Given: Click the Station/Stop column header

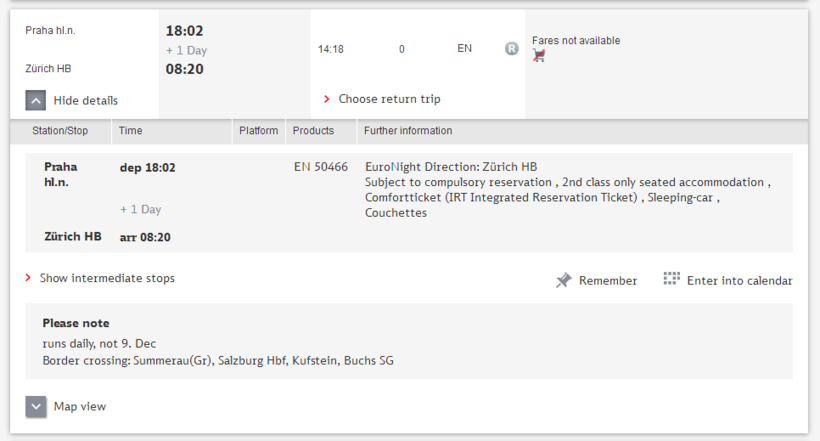Looking at the screenshot, I should [60, 131].
